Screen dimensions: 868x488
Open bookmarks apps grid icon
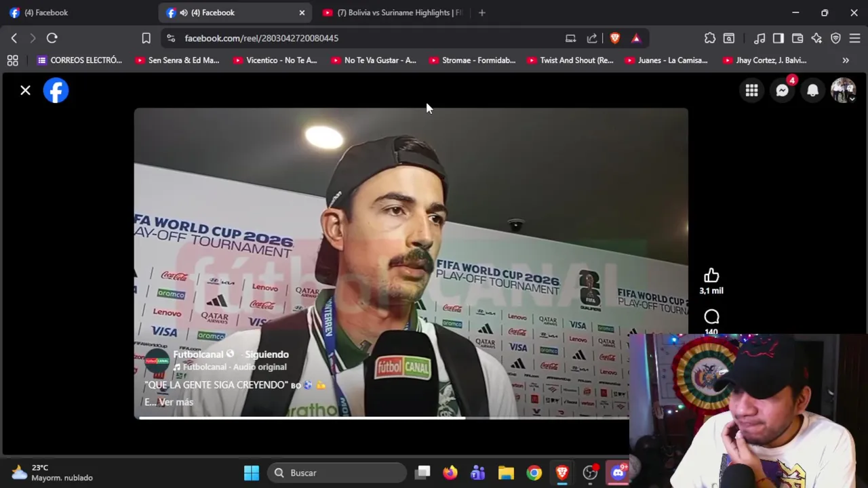tap(12, 60)
